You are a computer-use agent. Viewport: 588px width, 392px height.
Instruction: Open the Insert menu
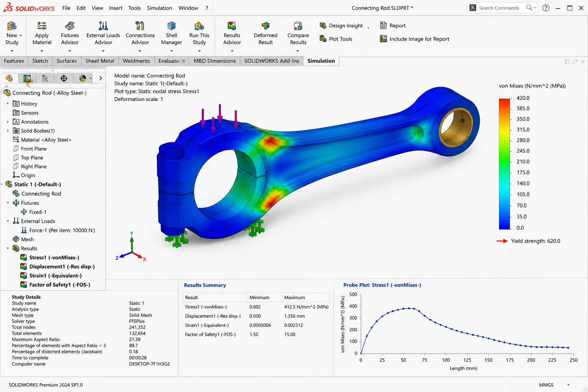click(116, 8)
